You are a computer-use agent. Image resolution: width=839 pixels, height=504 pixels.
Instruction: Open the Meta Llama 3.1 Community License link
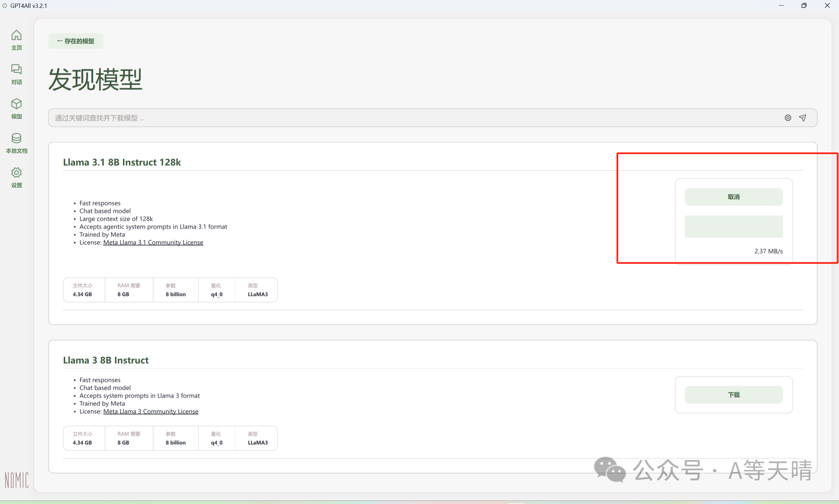point(153,242)
